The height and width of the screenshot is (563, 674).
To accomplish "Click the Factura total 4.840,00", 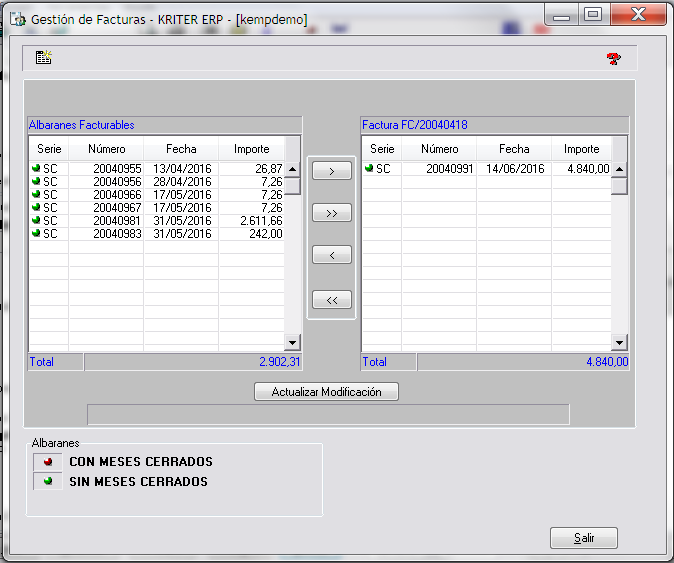I will (607, 362).
